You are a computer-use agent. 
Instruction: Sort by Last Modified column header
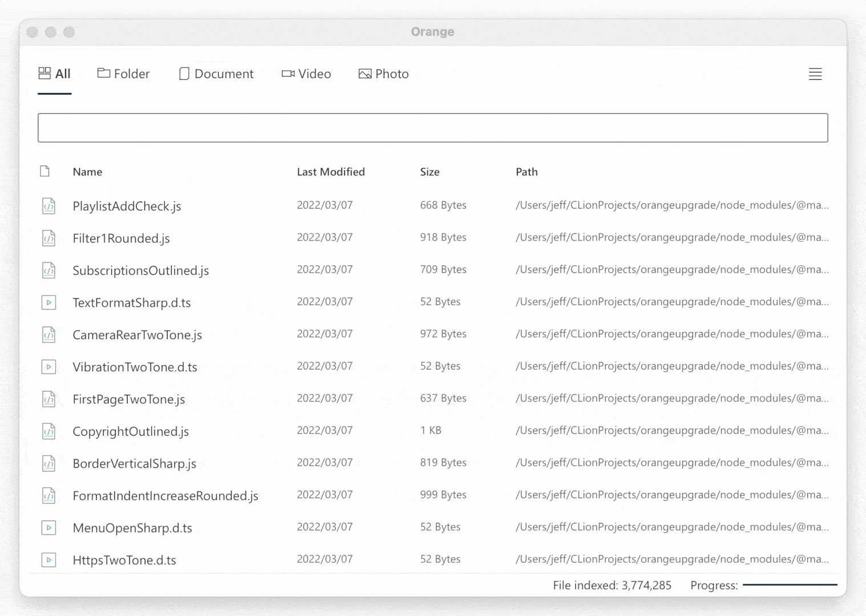(x=331, y=172)
